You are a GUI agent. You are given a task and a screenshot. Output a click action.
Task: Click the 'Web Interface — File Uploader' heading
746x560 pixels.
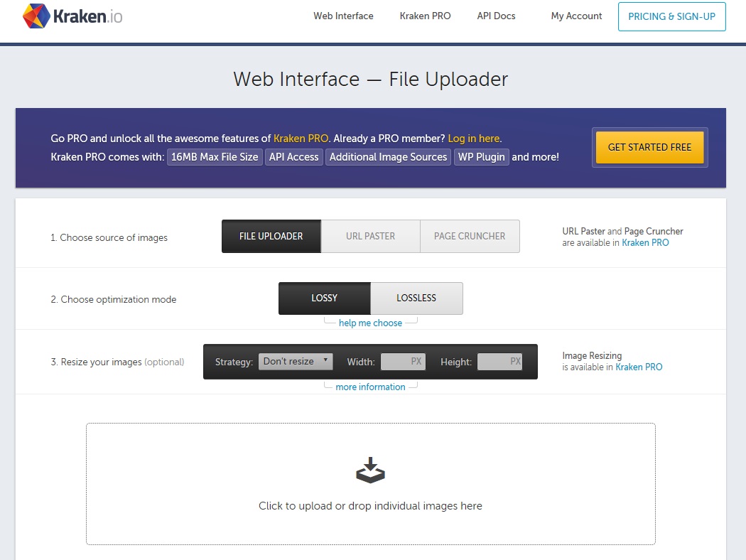click(x=371, y=79)
